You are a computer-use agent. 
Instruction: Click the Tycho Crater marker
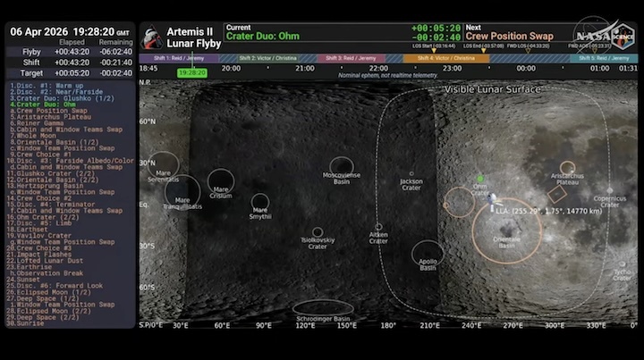623,264
